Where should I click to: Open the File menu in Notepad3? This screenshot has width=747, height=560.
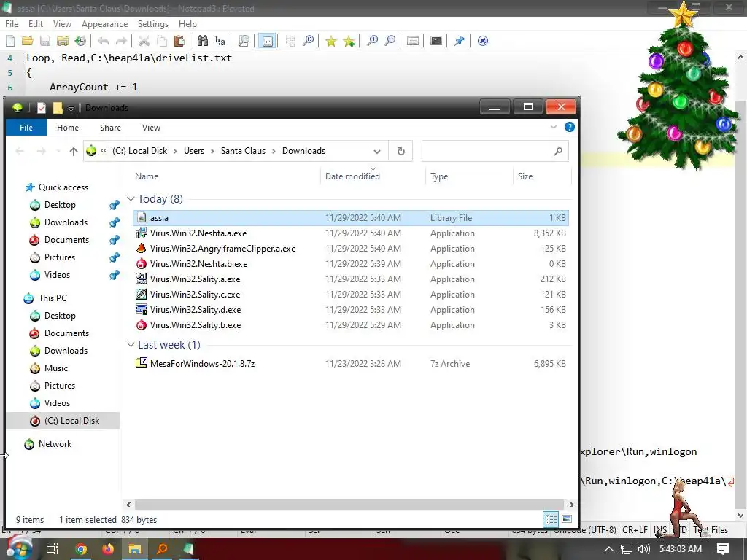pyautogui.click(x=12, y=24)
